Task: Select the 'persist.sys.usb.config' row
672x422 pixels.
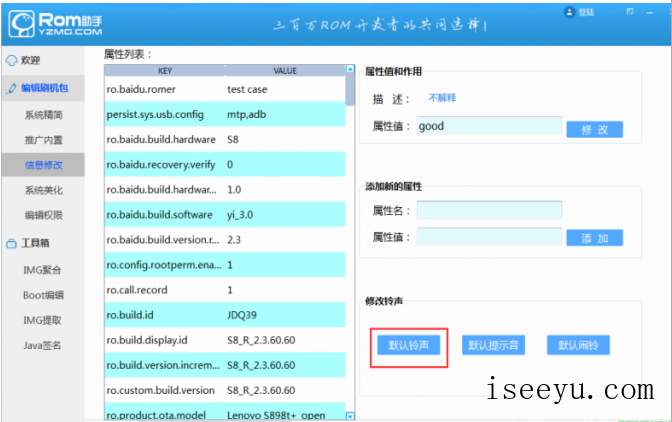Action: pos(225,114)
